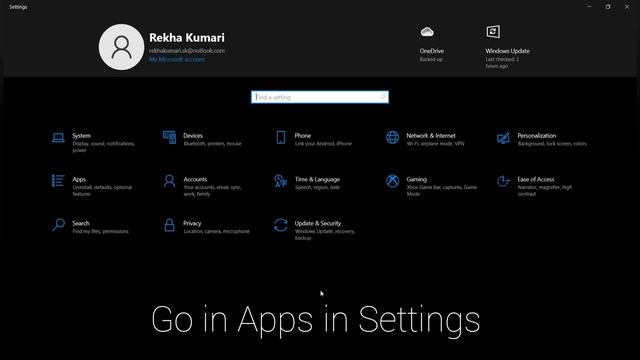Open the Apps list icon

pos(58,181)
